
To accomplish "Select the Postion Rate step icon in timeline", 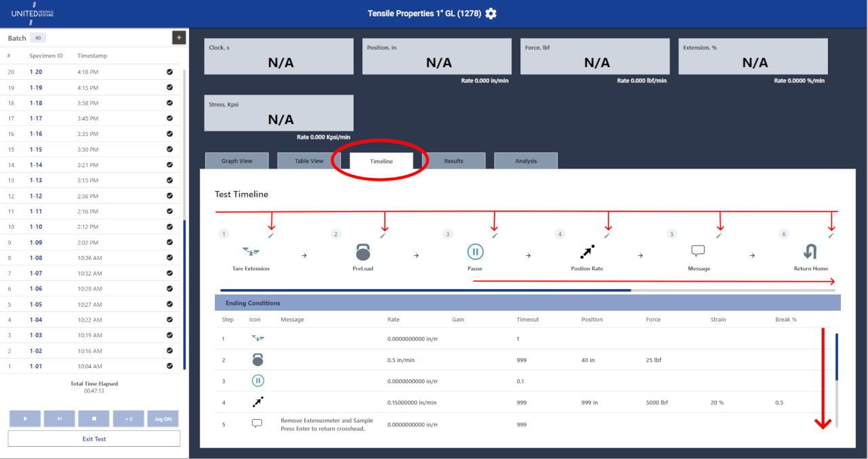I will [587, 252].
